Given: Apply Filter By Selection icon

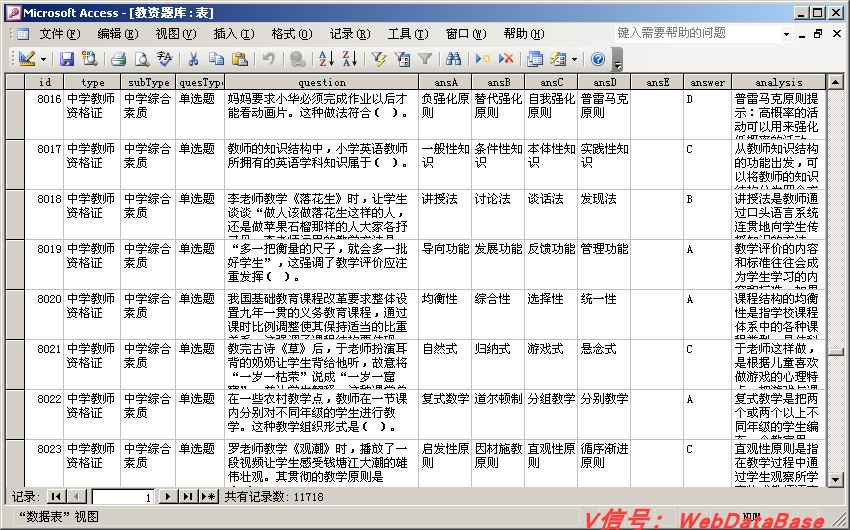Looking at the screenshot, I should (378, 59).
